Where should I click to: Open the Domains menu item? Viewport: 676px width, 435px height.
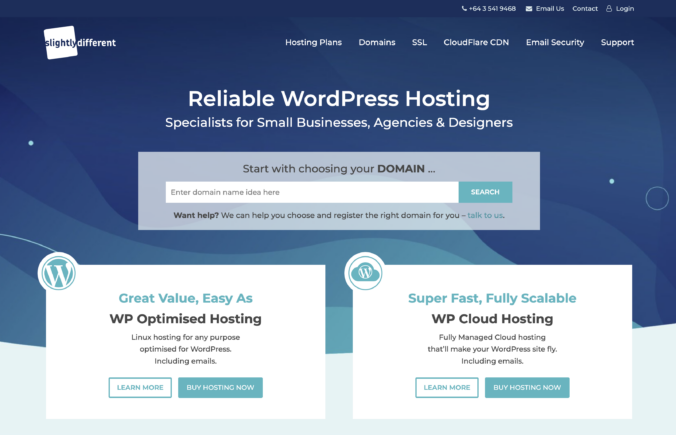377,42
